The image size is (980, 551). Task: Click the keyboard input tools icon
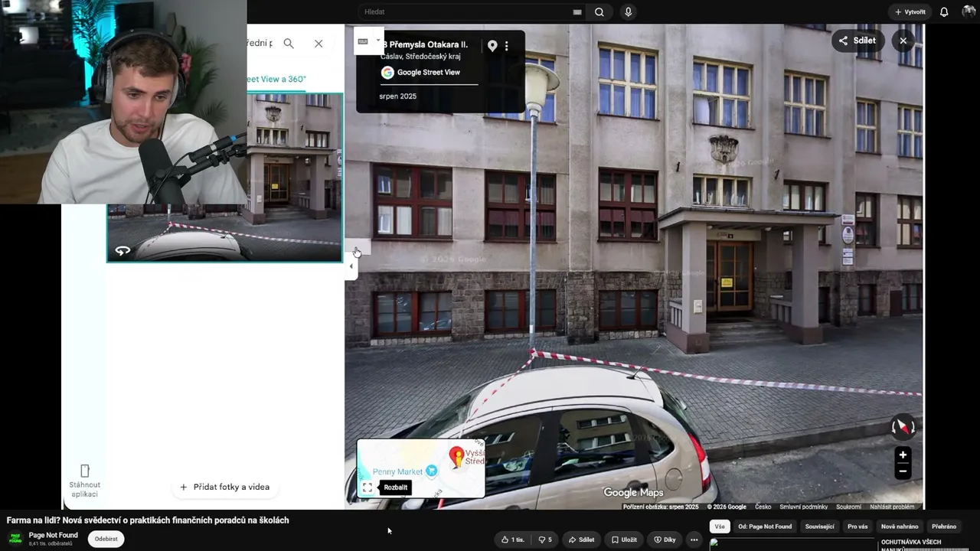(363, 41)
